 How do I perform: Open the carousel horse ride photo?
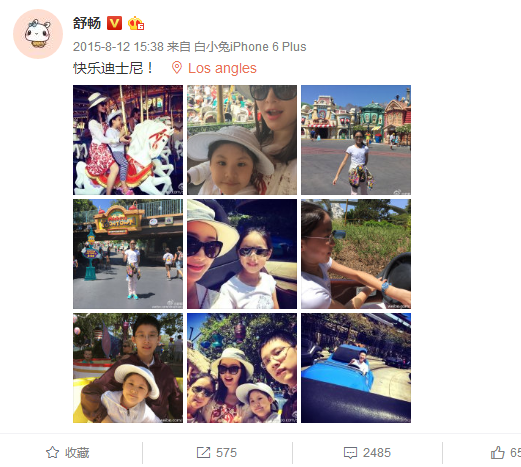[128, 140]
